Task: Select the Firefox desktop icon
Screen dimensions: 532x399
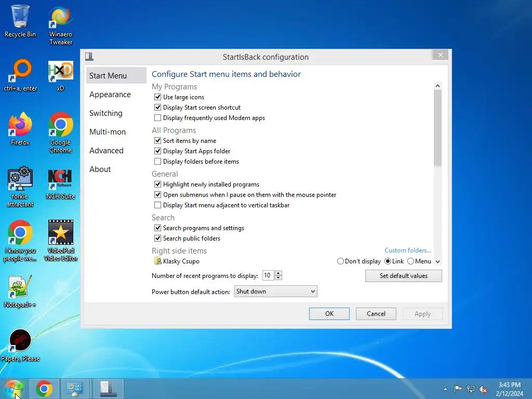Action: coord(20,129)
